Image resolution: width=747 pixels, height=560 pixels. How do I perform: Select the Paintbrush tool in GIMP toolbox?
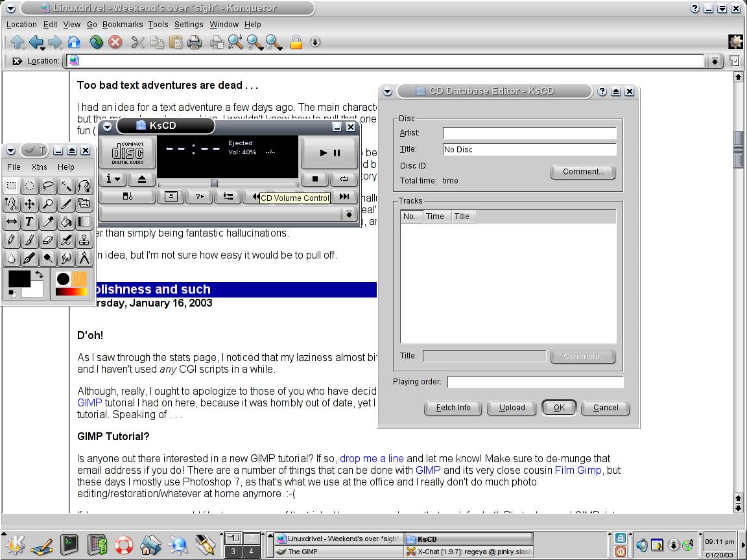(30, 240)
